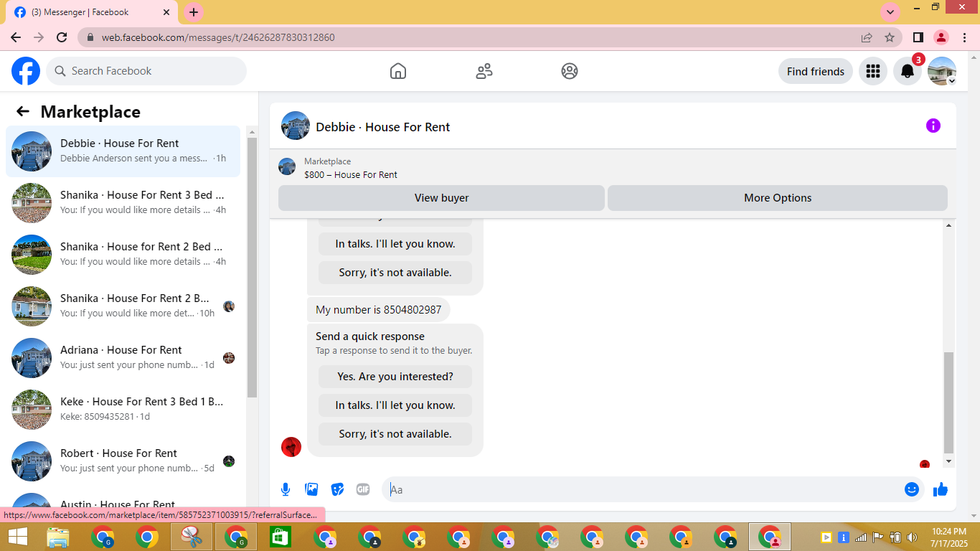Open Robert · House For Rent conversation
980x551 pixels.
pyautogui.click(x=123, y=461)
